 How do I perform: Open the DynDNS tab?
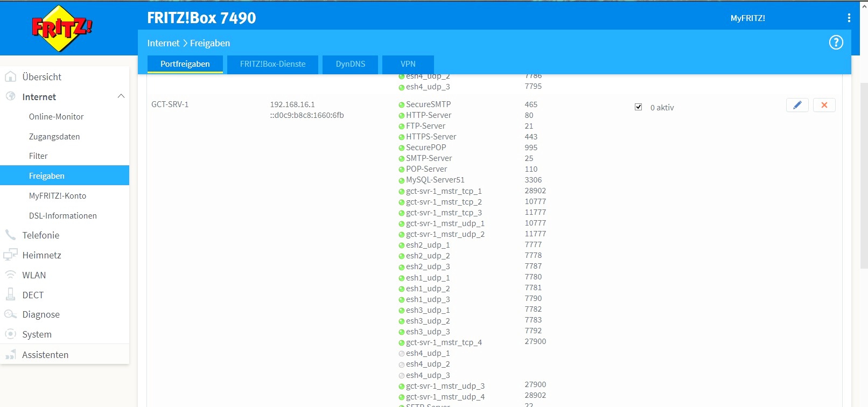click(x=351, y=64)
